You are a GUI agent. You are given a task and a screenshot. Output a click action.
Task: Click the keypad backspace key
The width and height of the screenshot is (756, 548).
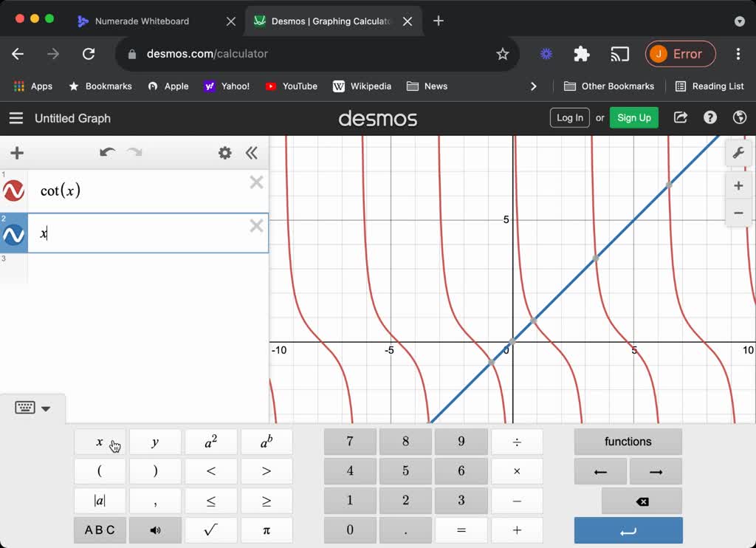(x=642, y=501)
